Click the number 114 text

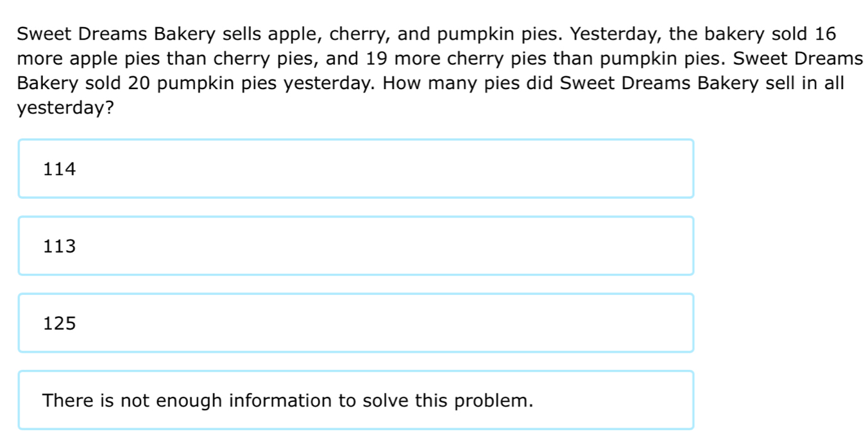tap(60, 169)
